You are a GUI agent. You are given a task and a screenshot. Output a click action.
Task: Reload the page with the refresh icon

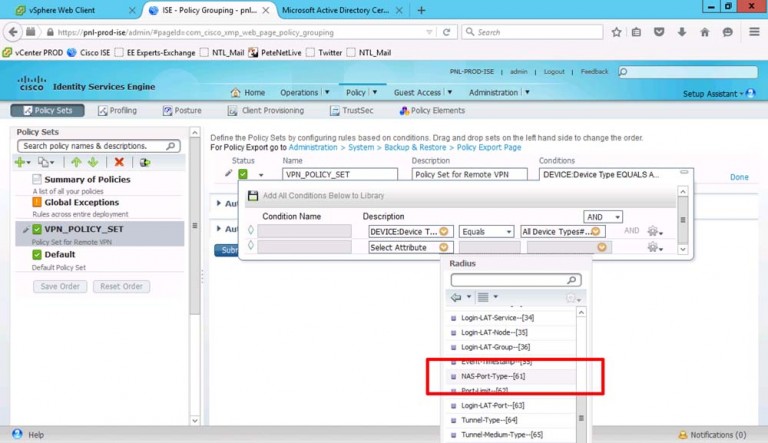coord(446,32)
